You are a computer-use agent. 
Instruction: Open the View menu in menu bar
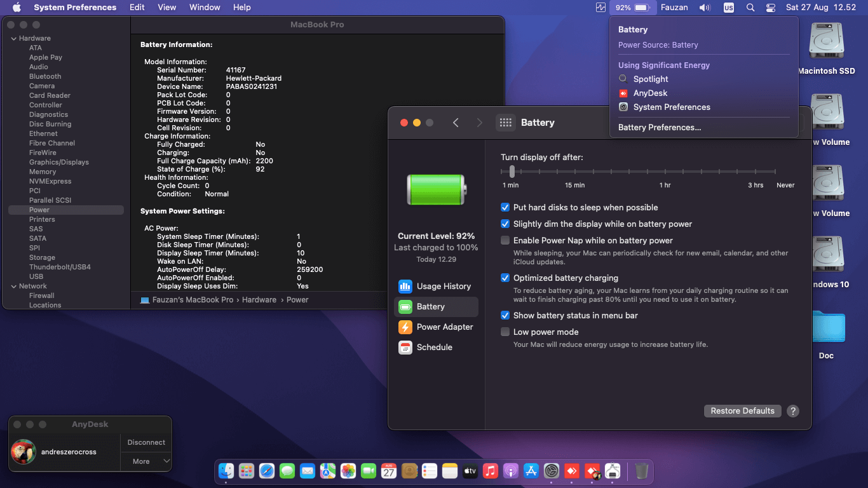click(x=167, y=8)
